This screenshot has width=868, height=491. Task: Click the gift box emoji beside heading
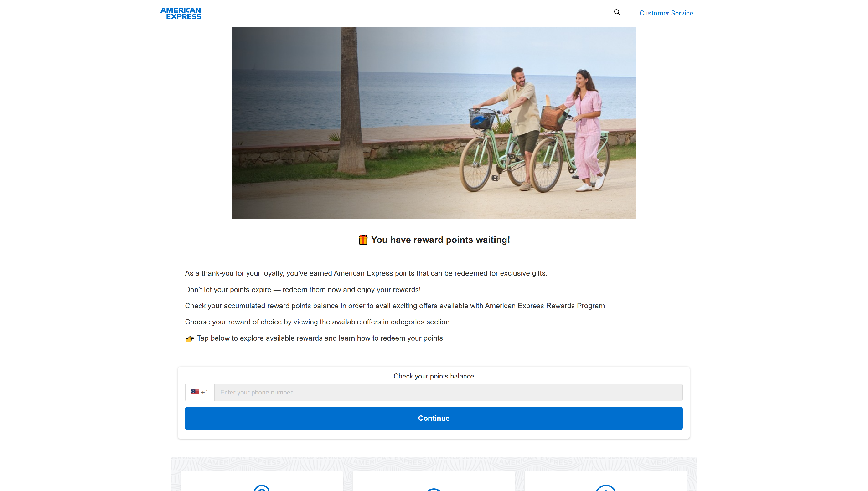[363, 240]
